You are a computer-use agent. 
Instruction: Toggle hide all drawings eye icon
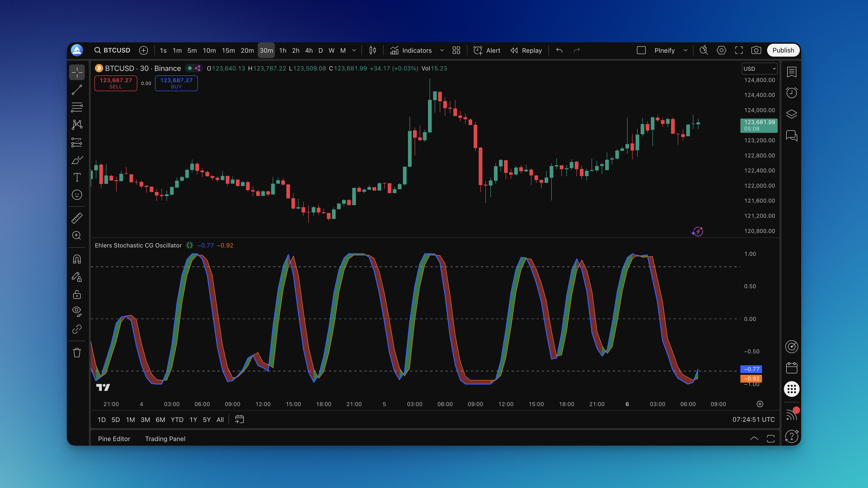77,311
